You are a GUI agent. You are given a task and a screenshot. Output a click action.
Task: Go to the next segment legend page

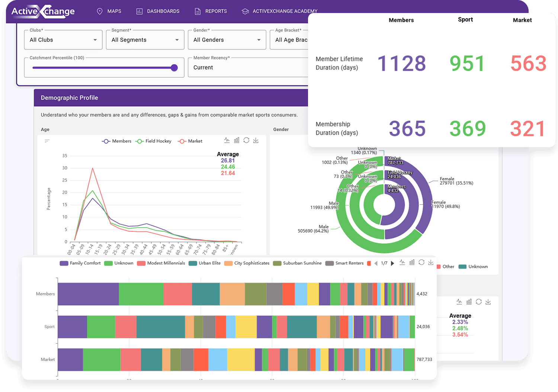392,263
